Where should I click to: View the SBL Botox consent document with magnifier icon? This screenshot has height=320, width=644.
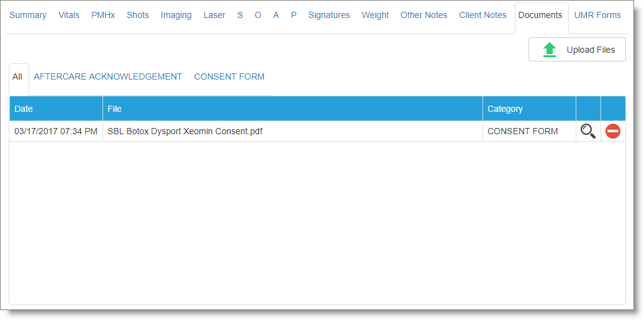(587, 132)
